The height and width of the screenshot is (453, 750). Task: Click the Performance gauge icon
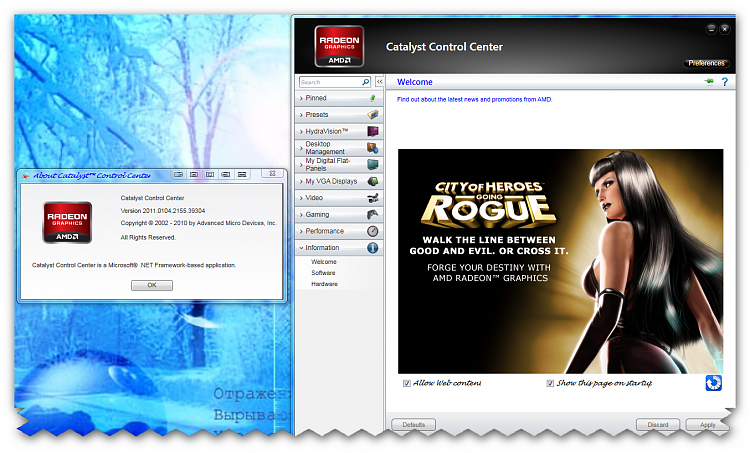[373, 231]
